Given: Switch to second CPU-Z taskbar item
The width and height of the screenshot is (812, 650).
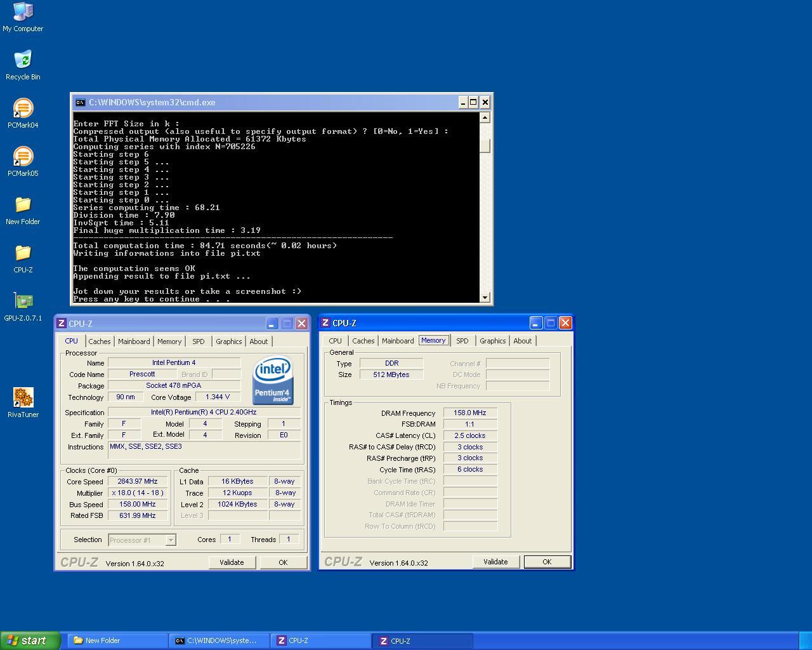Looking at the screenshot, I should (422, 641).
